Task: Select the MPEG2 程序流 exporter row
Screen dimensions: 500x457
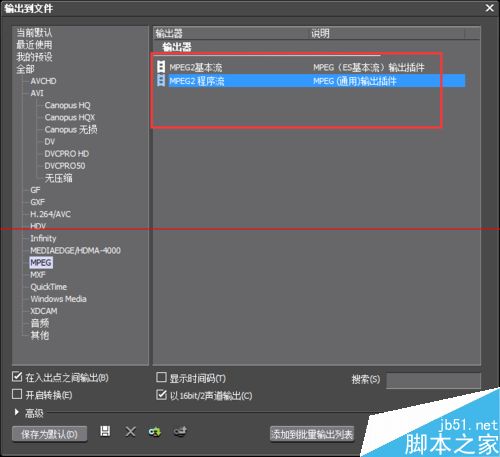Action: tap(310, 81)
